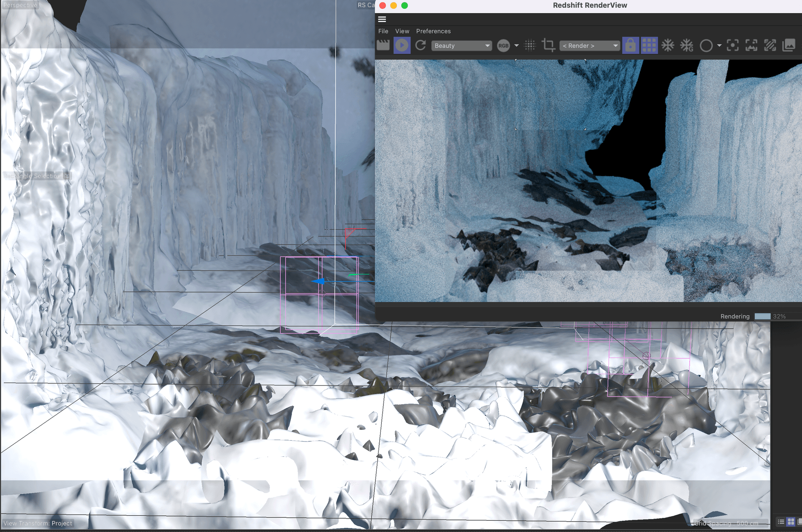Open the Preferences menu in RenderView
802x532 pixels.
click(x=433, y=31)
